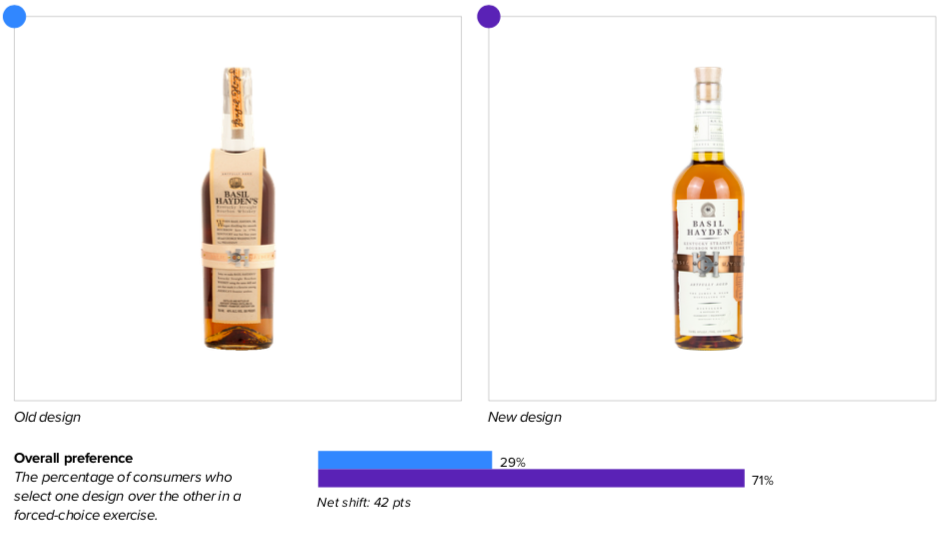The image size is (943, 535).
Task: Click the 'New design' caption
Action: (524, 417)
